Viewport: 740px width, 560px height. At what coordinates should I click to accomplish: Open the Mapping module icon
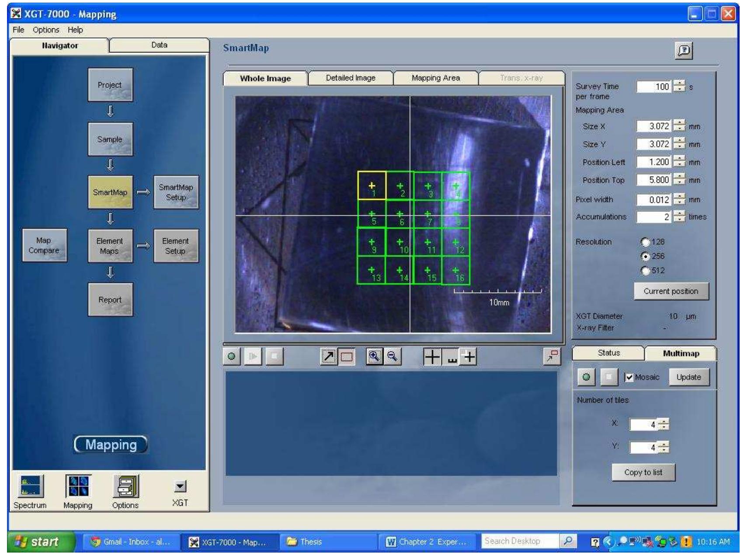78,486
